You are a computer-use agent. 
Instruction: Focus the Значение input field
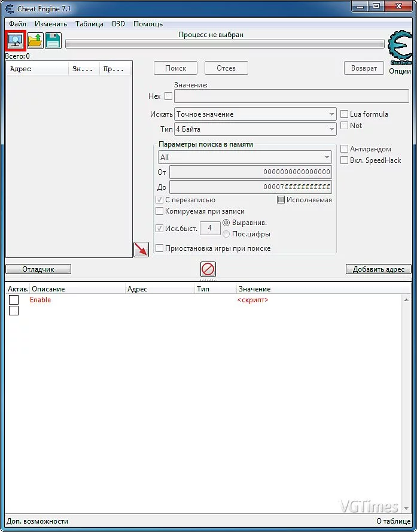pos(291,96)
